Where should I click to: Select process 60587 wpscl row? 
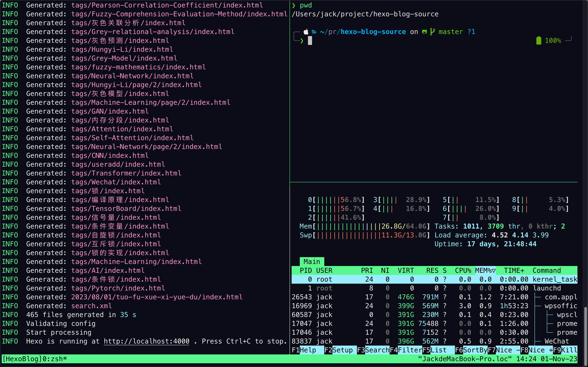pyautogui.click(x=435, y=315)
